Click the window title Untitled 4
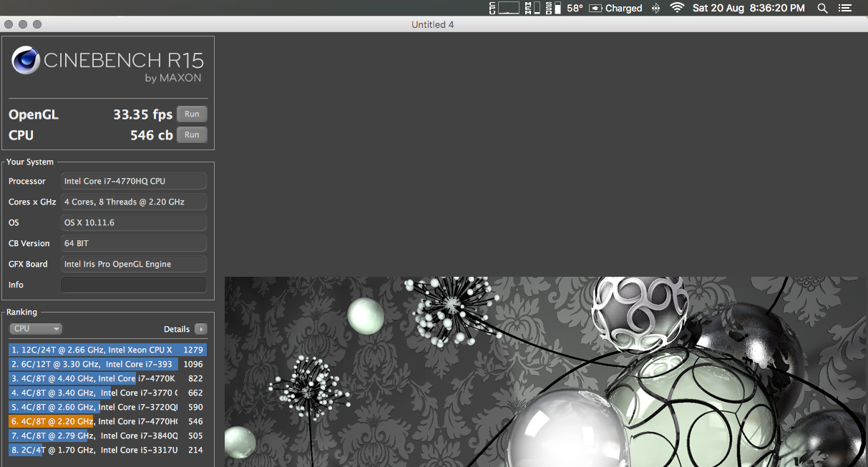Image resolution: width=868 pixels, height=467 pixels. [433, 24]
